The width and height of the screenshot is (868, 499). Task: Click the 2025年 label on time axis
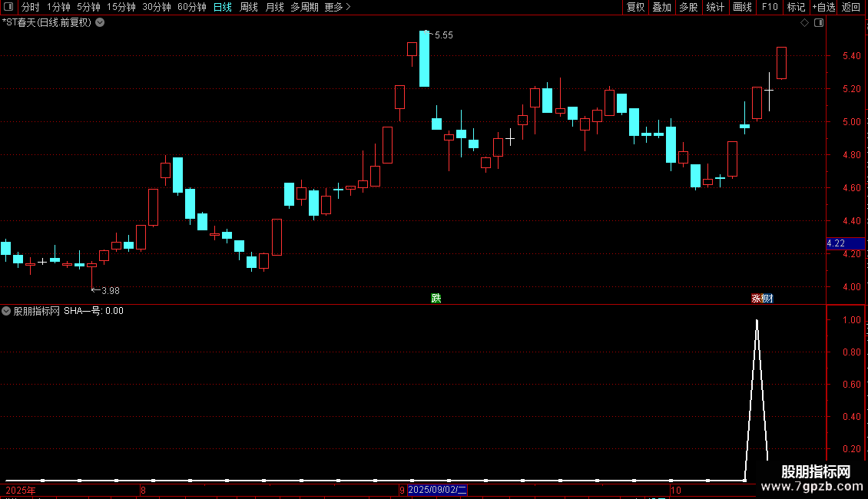tap(21, 491)
